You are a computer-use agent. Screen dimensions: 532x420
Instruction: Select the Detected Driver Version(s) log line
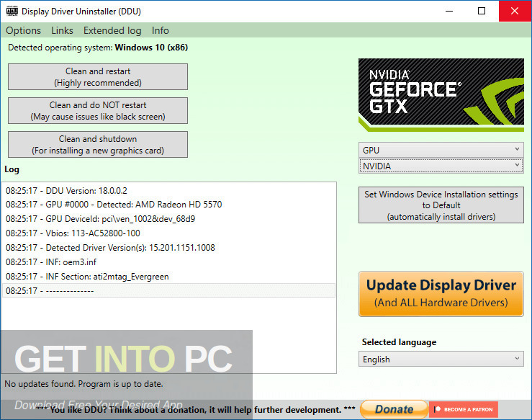click(168, 248)
